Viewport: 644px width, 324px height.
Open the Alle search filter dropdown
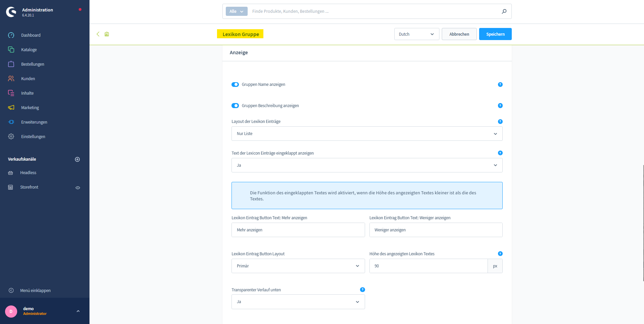tap(237, 11)
